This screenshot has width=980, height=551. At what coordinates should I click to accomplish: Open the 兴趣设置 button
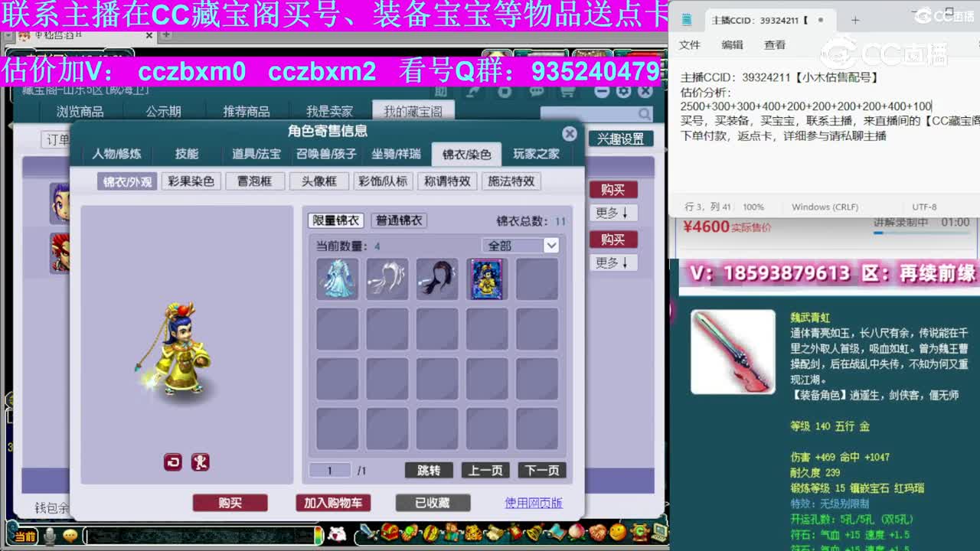pyautogui.click(x=621, y=139)
